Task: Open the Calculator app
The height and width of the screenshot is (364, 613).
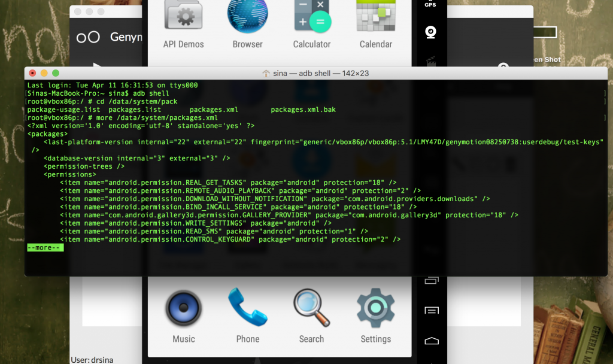Action: (312, 25)
